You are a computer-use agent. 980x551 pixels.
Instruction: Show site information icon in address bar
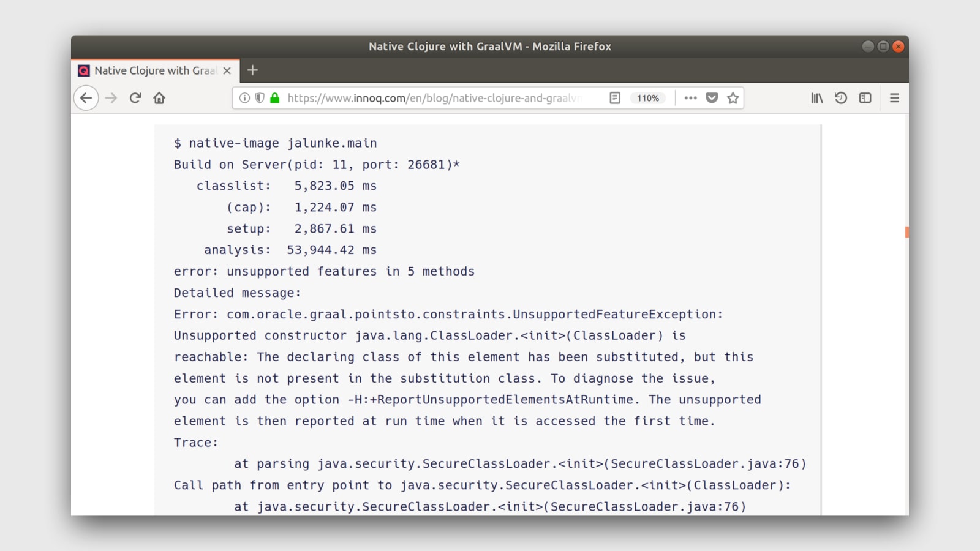(x=244, y=98)
